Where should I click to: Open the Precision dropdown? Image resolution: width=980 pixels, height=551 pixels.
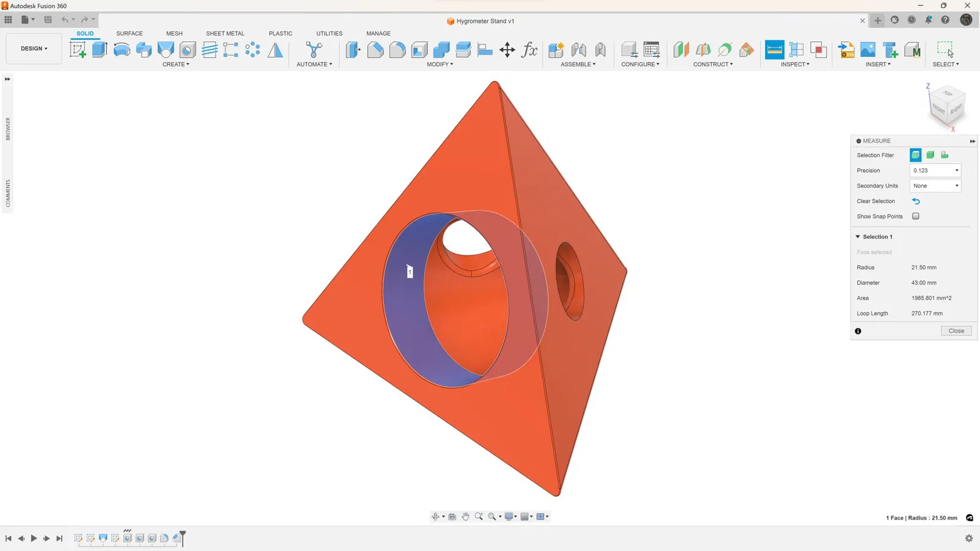click(935, 170)
